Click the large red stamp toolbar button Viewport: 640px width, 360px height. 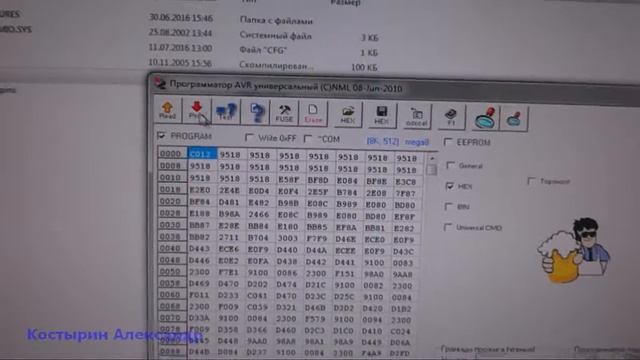(x=486, y=118)
